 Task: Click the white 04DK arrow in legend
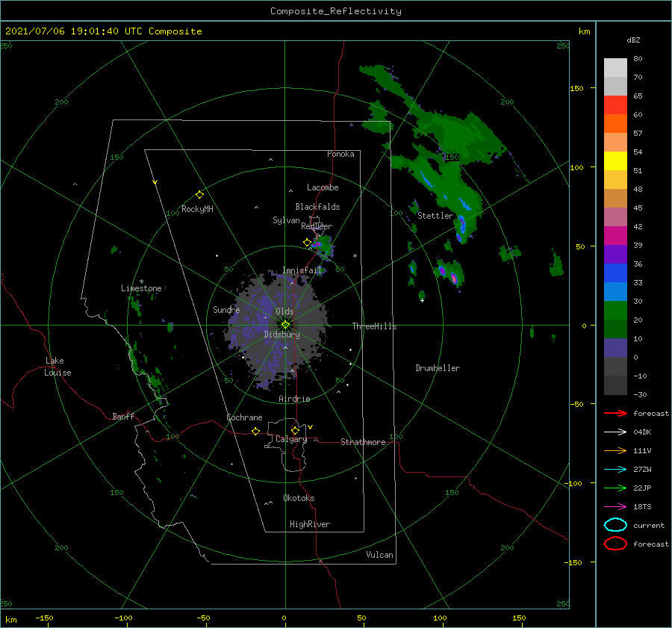click(x=615, y=432)
